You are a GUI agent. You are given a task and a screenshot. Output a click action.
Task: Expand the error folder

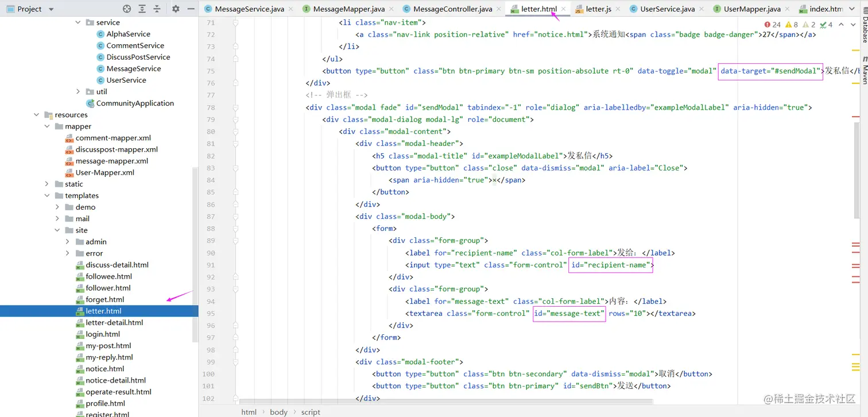68,253
